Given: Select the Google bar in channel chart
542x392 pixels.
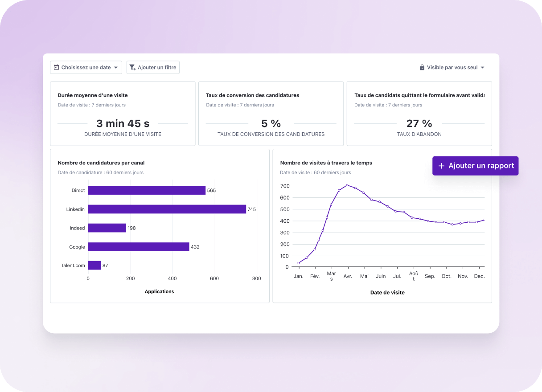Looking at the screenshot, I should click(x=139, y=247).
